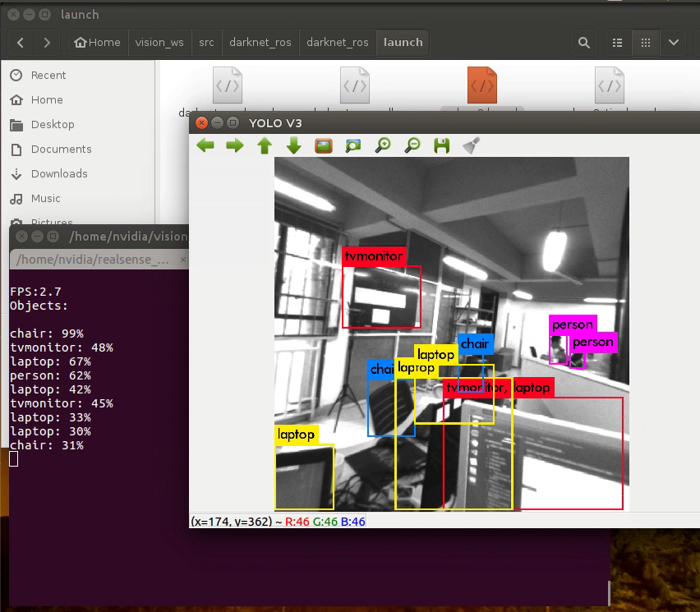This screenshot has width=700, height=612.
Task: Click the pan right green arrow
Action: pyautogui.click(x=235, y=145)
